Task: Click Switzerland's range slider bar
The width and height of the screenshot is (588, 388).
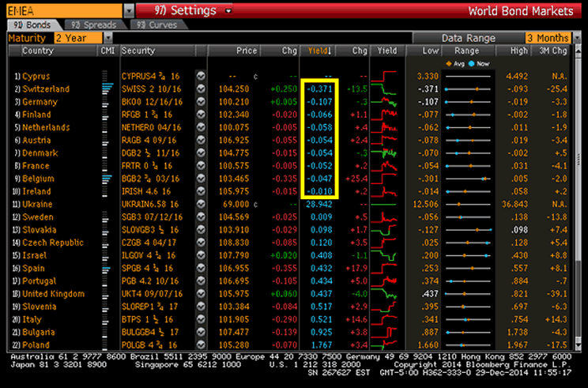Action: (x=468, y=89)
